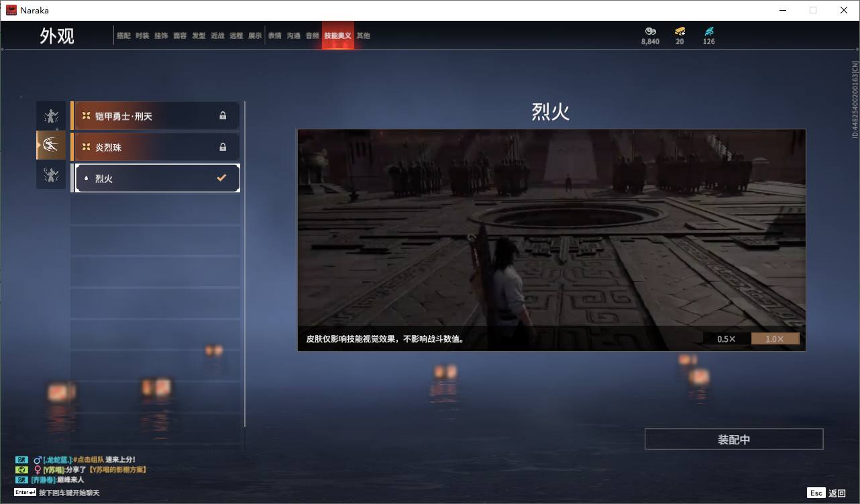Screen dimensions: 860x504
Task: Set preview speed to 0.5×
Action: coord(727,338)
